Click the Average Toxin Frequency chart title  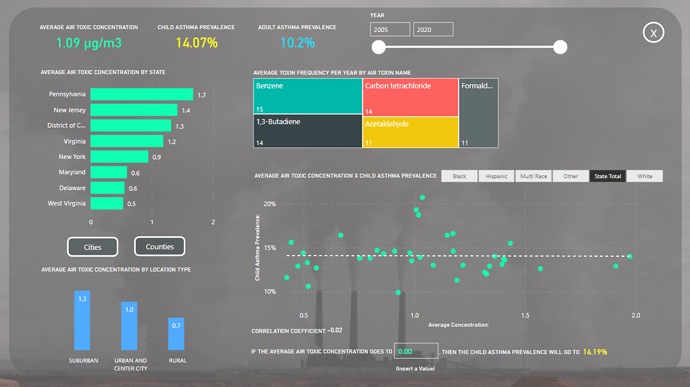332,73
